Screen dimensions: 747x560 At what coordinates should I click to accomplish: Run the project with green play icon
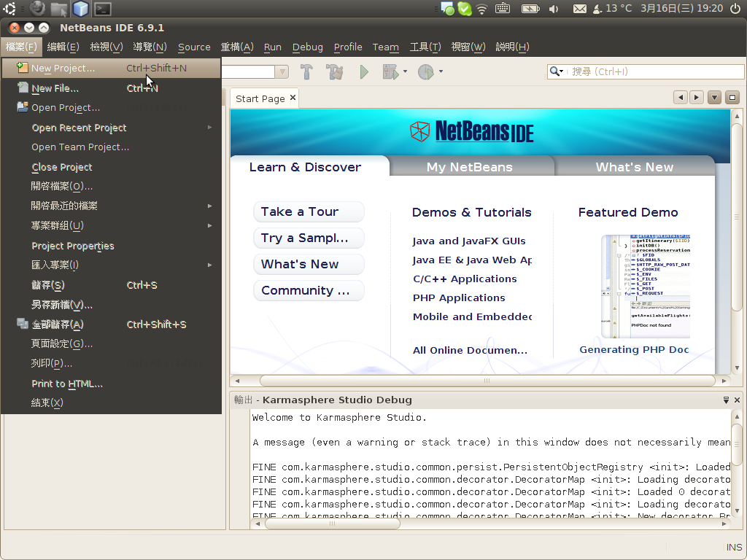(364, 72)
